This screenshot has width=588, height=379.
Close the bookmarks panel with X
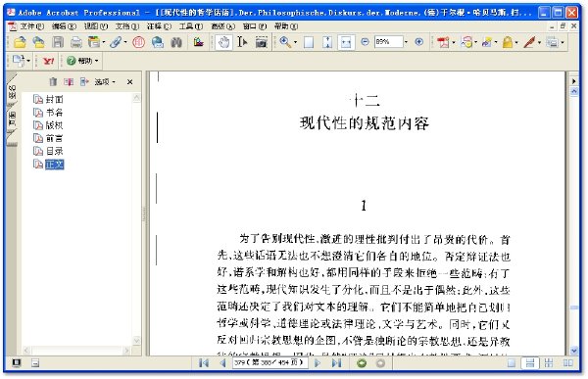point(129,81)
